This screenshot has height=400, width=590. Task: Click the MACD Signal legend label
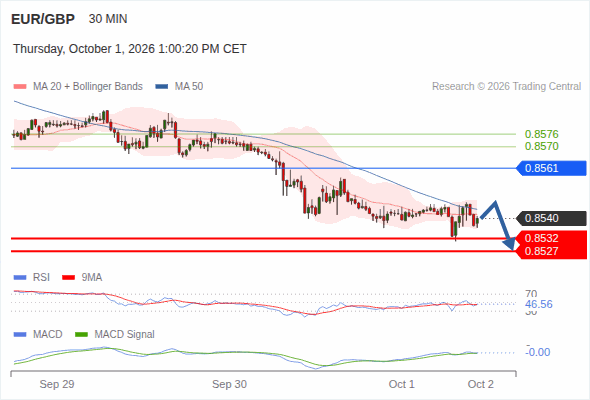coord(124,335)
